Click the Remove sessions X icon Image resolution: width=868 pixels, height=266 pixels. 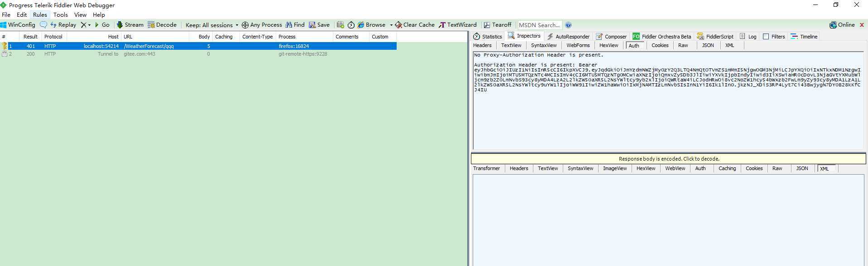(x=83, y=25)
